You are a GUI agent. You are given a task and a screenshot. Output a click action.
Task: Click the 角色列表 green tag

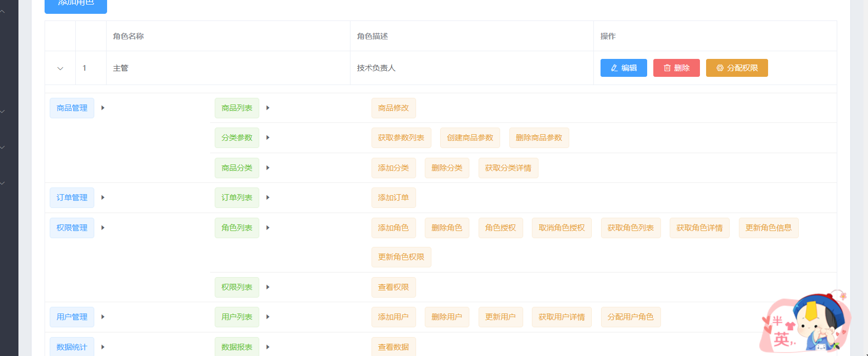click(237, 228)
